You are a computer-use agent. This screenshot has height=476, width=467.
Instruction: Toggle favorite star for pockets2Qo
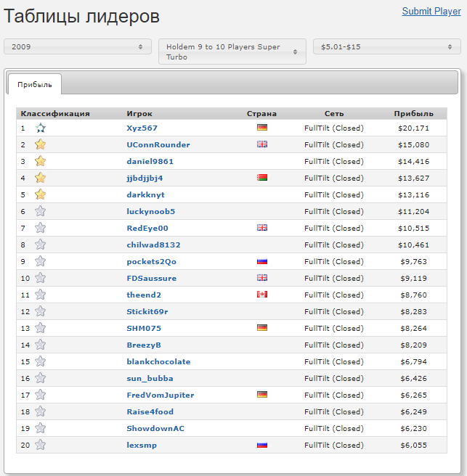click(41, 261)
